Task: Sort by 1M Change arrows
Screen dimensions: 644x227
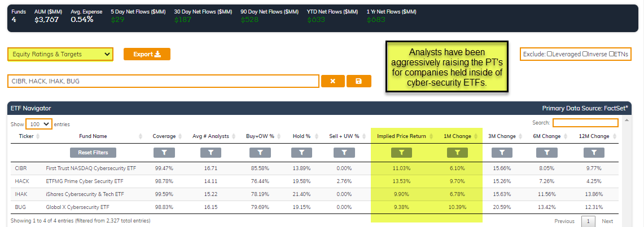Action: point(476,136)
